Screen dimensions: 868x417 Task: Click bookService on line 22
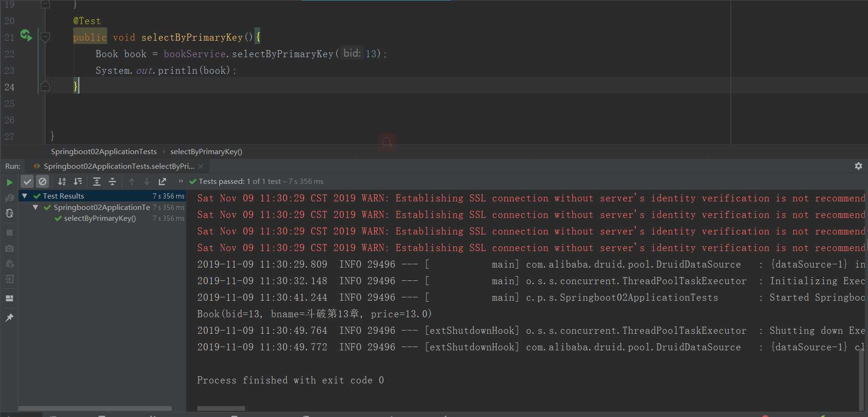[195, 54]
